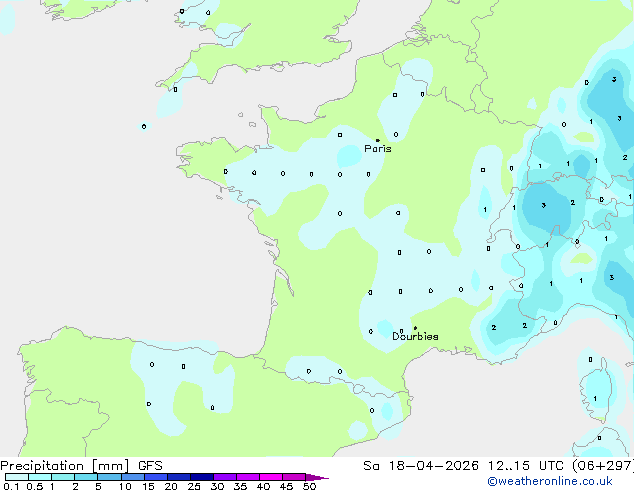Click the Precipitation [mm] GFS title
This screenshot has height=490, width=634.
81,466
